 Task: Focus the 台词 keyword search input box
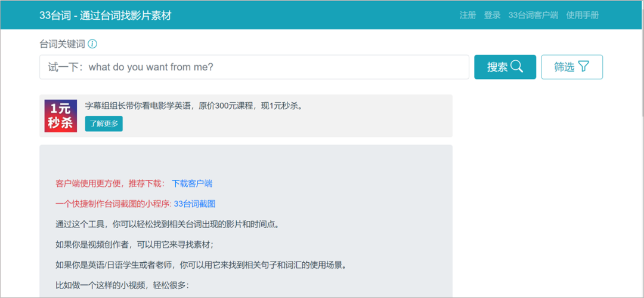(x=254, y=67)
